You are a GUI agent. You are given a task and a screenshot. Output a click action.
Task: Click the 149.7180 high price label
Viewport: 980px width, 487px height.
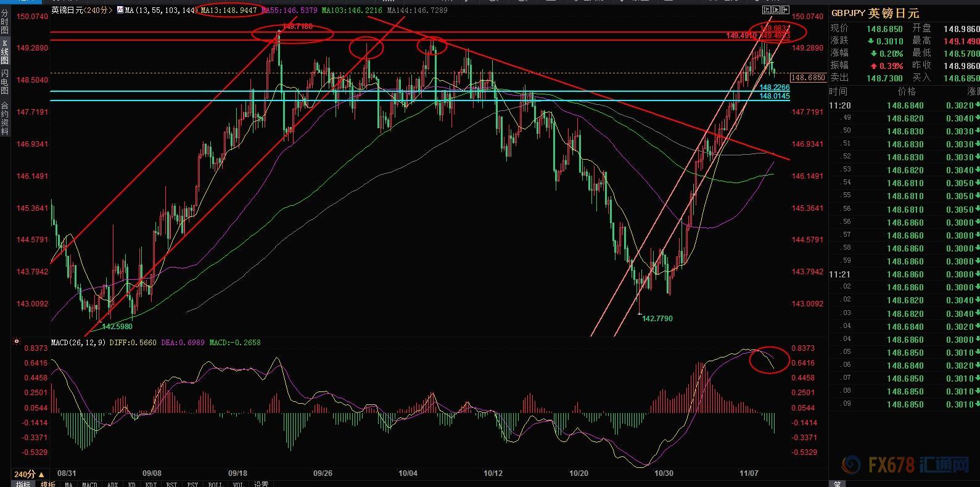click(x=297, y=27)
